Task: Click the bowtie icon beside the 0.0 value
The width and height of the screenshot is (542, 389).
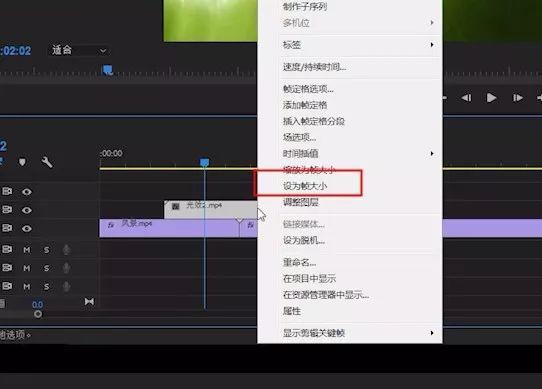Action: click(x=89, y=302)
